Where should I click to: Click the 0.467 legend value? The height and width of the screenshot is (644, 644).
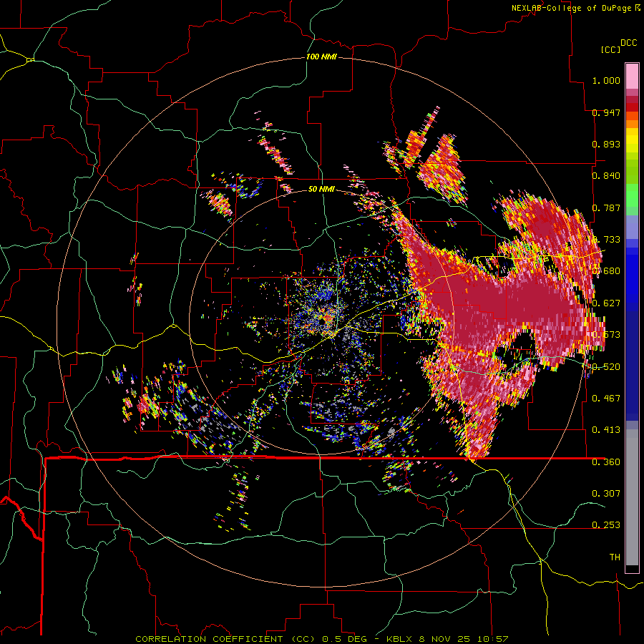606,399
